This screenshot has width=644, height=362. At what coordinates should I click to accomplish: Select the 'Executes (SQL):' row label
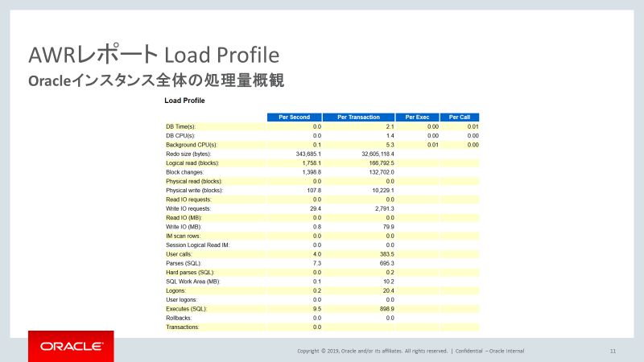coord(187,309)
